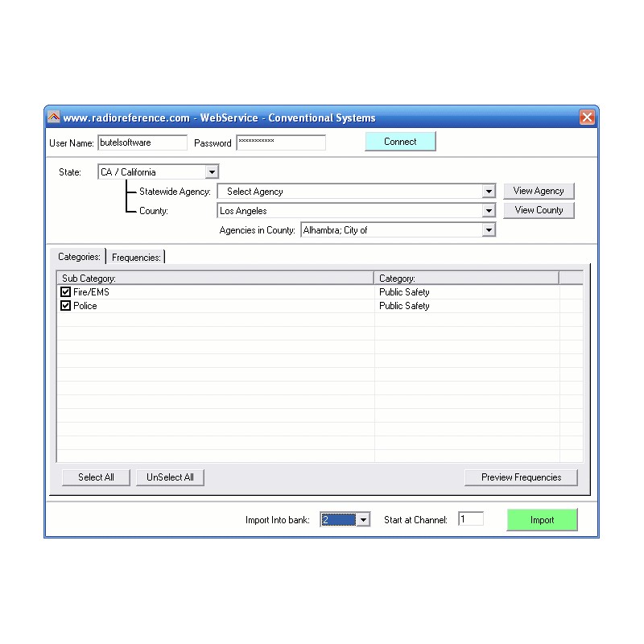The height and width of the screenshot is (644, 644).
Task: Select the Categories tab
Action: [79, 256]
